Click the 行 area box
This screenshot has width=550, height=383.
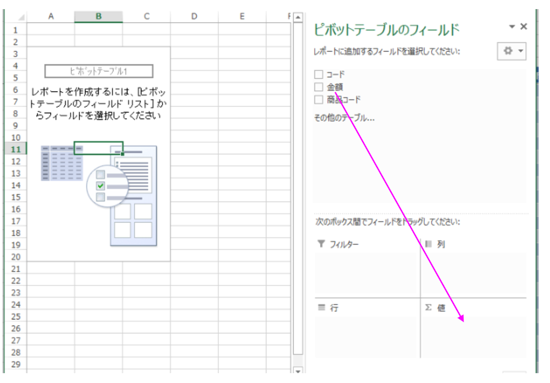point(367,337)
